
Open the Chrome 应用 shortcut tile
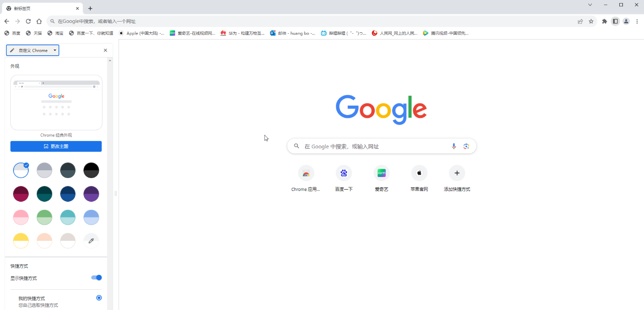pos(306,178)
